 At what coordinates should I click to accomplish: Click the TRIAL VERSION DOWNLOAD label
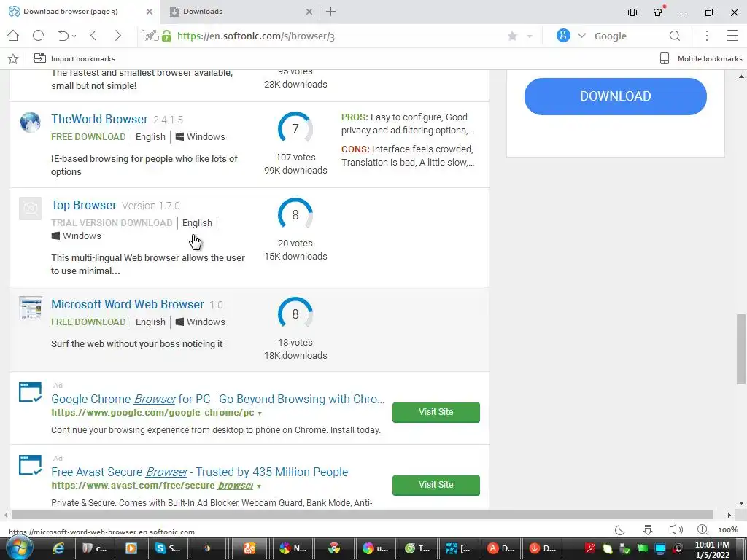pos(112,223)
